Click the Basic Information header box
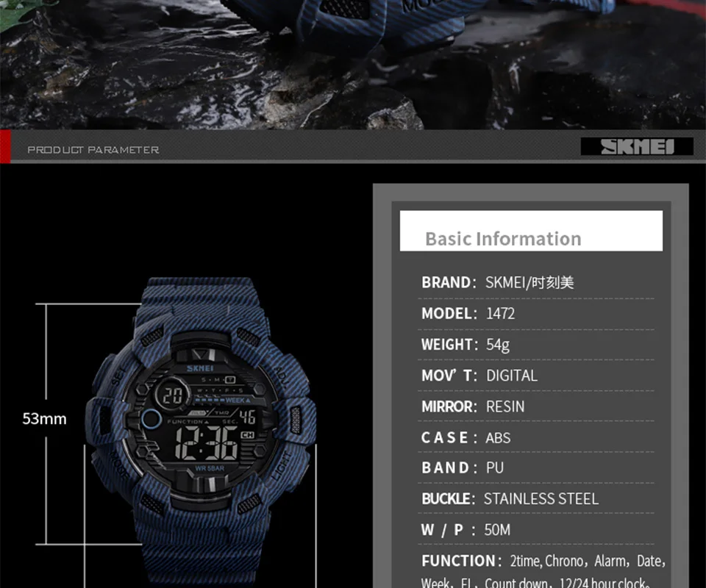This screenshot has height=588, width=706. coord(531,230)
